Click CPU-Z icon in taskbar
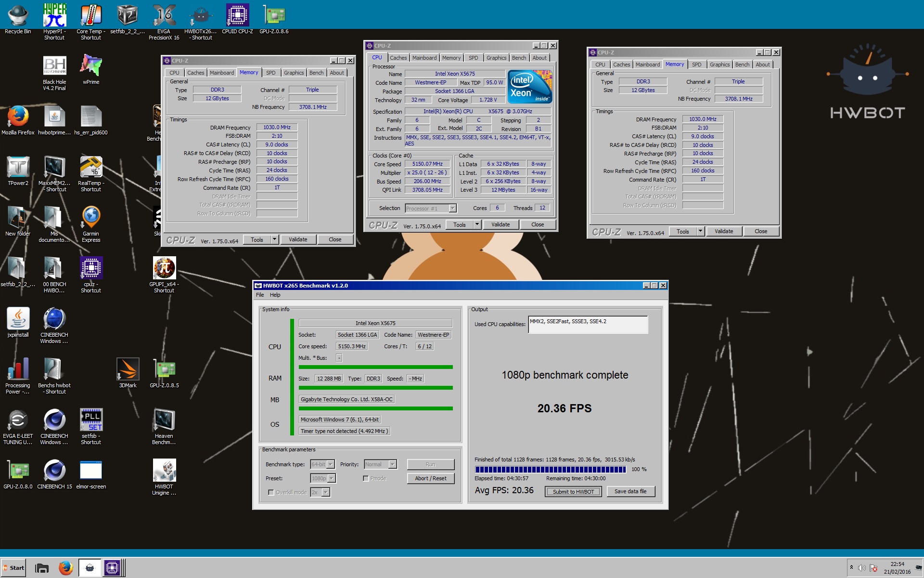 tap(112, 568)
